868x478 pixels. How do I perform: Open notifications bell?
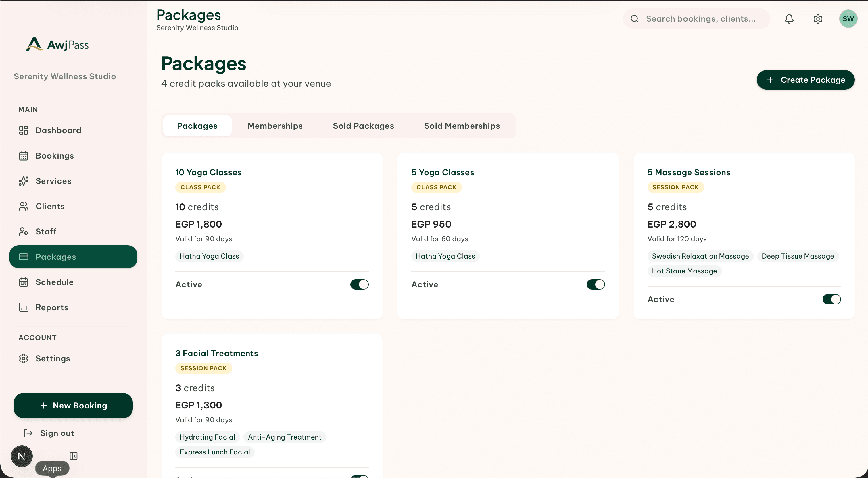pos(789,19)
